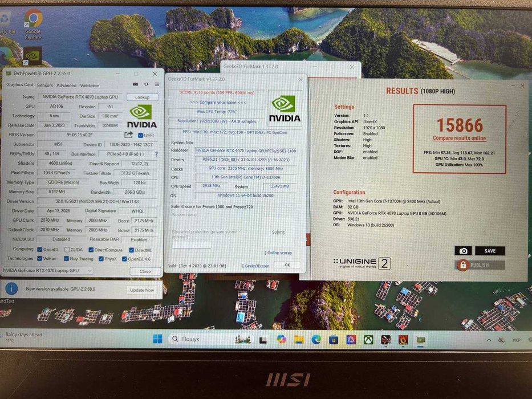
Task: Click the Unigine camera screenshot button
Action: (x=463, y=251)
